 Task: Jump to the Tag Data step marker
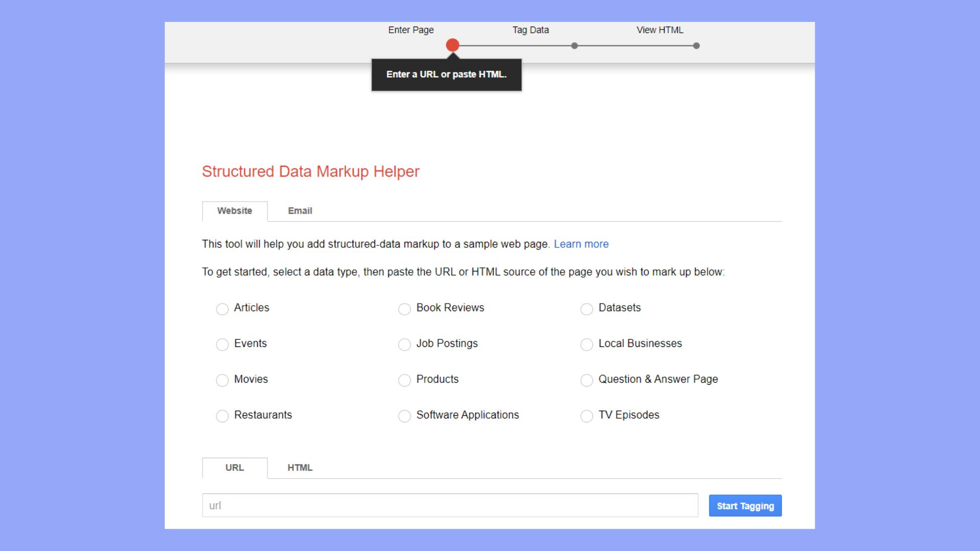click(x=574, y=45)
